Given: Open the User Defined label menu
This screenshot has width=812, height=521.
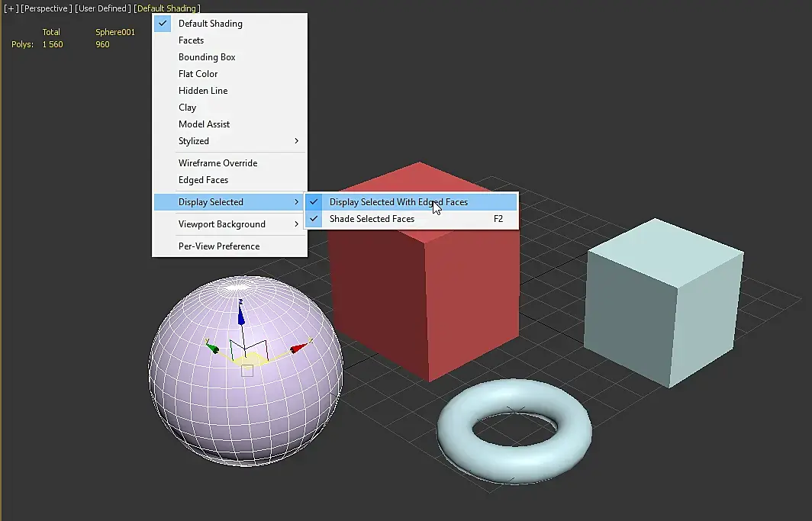Looking at the screenshot, I should 102,8.
